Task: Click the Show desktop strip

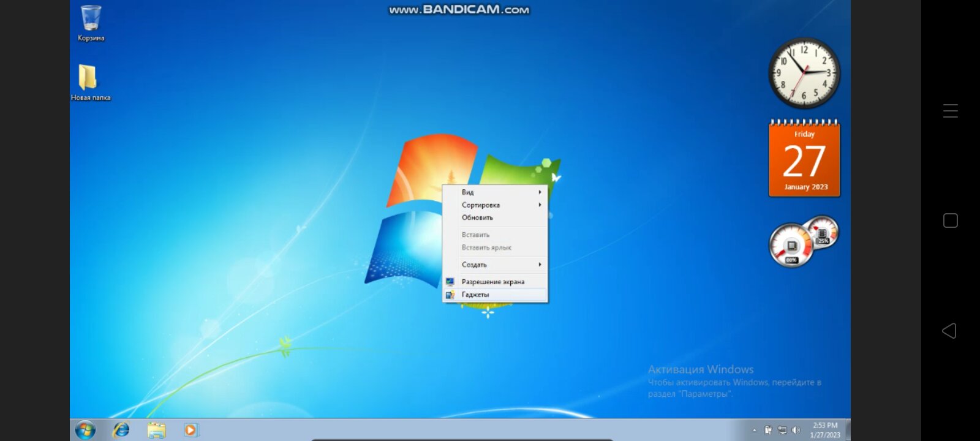Action: tap(848, 430)
